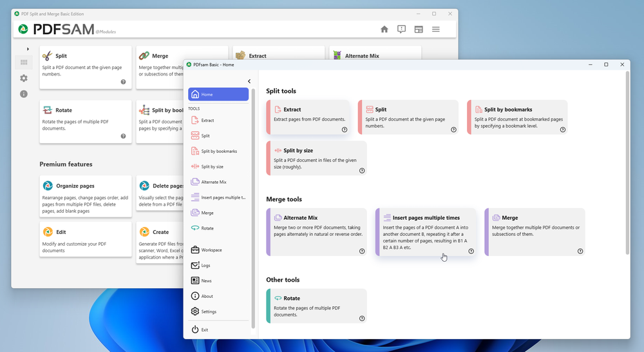Click the info icon in the old sidebar
644x352 pixels.
[24, 94]
